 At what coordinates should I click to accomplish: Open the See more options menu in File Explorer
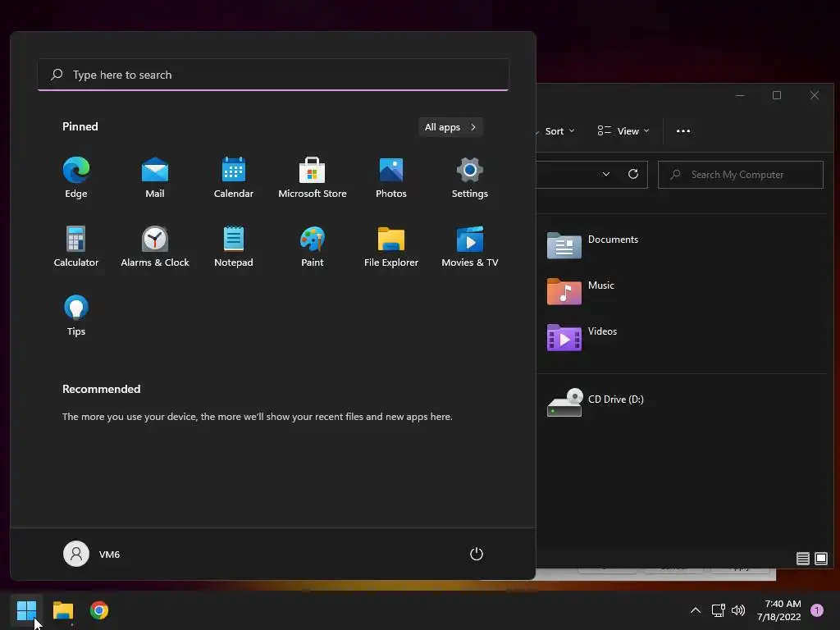point(683,131)
